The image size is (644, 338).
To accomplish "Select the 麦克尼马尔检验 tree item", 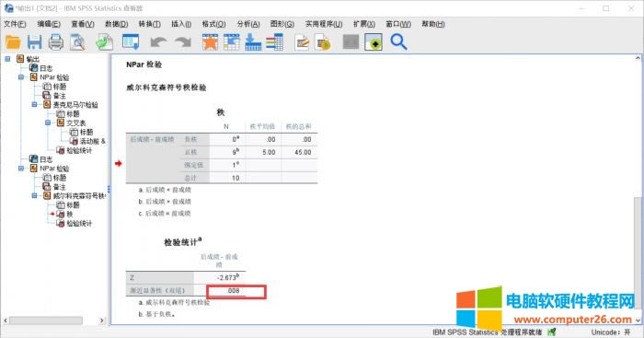I will click(75, 105).
